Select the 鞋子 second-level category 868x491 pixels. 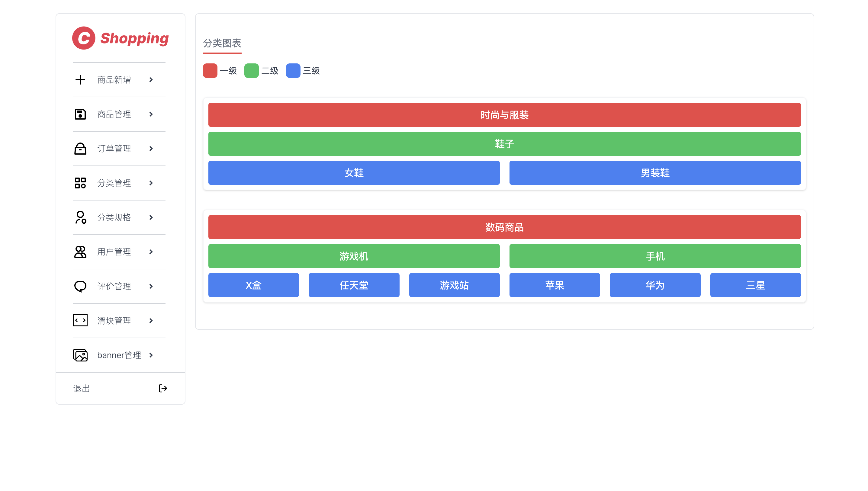[504, 144]
